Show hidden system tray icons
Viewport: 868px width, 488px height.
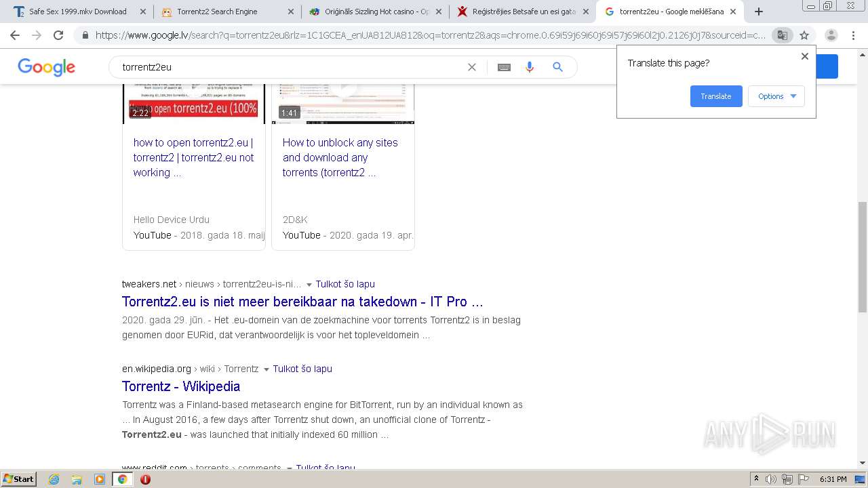coord(756,479)
